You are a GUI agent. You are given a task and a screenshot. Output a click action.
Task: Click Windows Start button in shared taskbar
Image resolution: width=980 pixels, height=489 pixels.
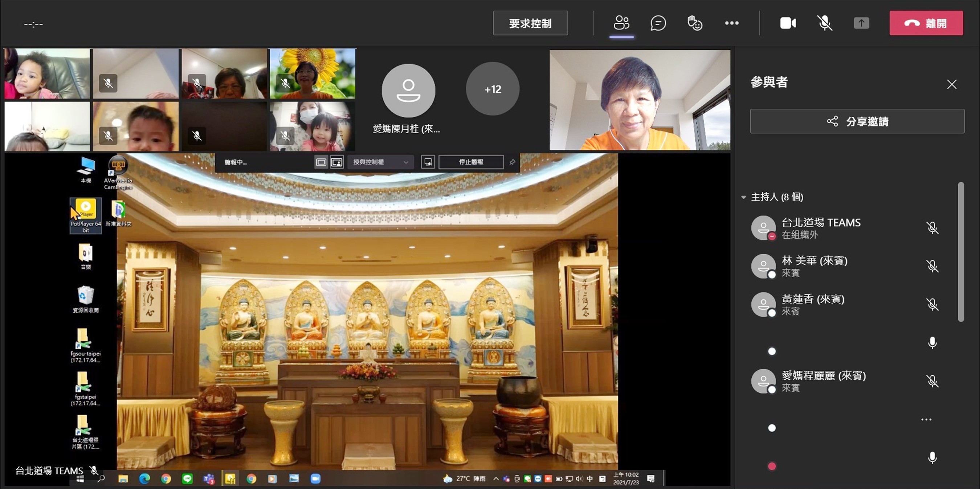click(x=80, y=479)
